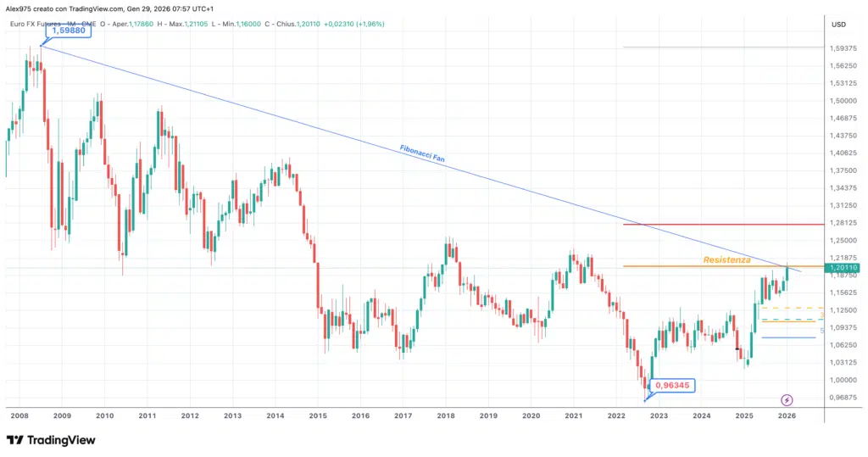Select the orange Resistenza label
The image size is (868, 457).
pyautogui.click(x=726, y=259)
